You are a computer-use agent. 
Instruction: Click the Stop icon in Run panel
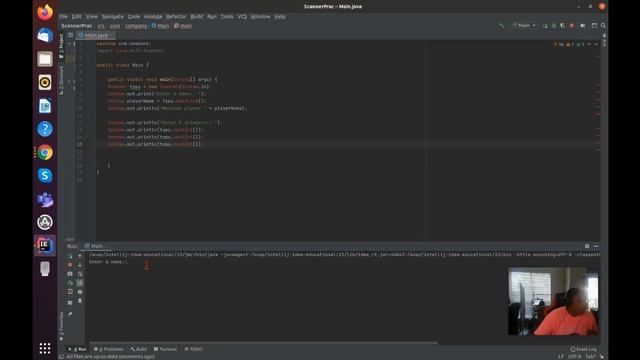tap(70, 265)
